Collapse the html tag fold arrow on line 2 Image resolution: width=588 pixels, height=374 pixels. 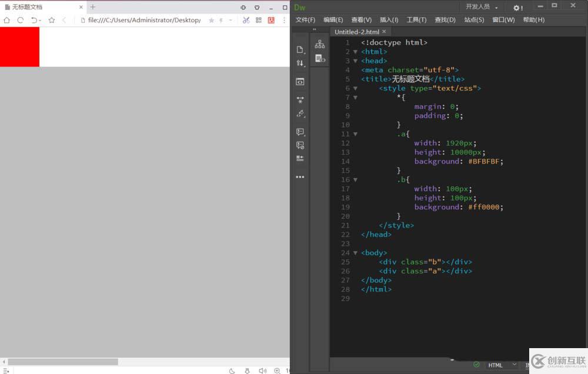[356, 52]
